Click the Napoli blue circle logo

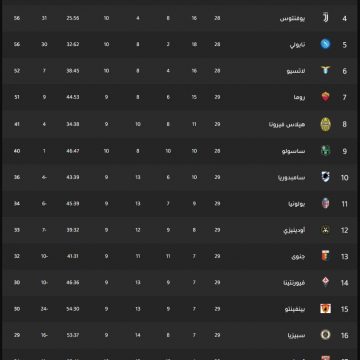(x=326, y=44)
